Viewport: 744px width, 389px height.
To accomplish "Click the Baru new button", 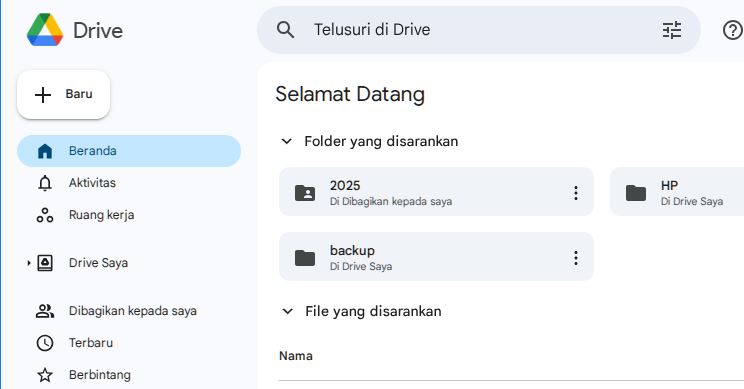I will pyautogui.click(x=64, y=94).
